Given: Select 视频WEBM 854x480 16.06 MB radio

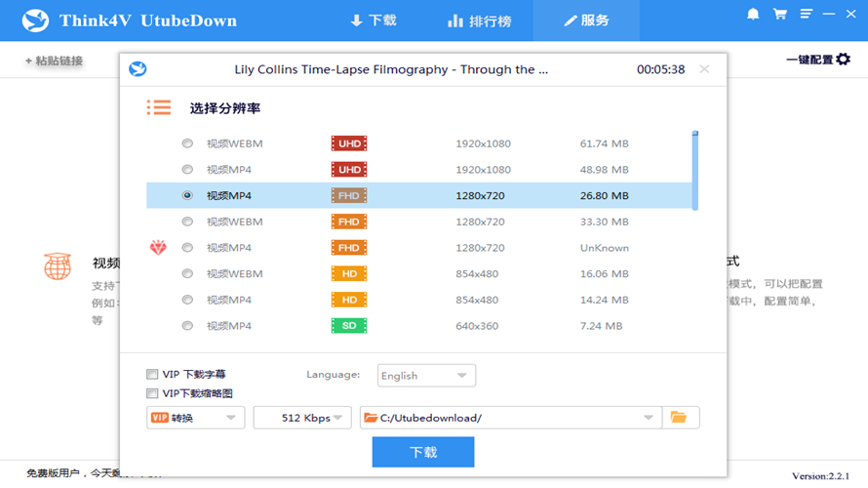Looking at the screenshot, I should 187,273.
